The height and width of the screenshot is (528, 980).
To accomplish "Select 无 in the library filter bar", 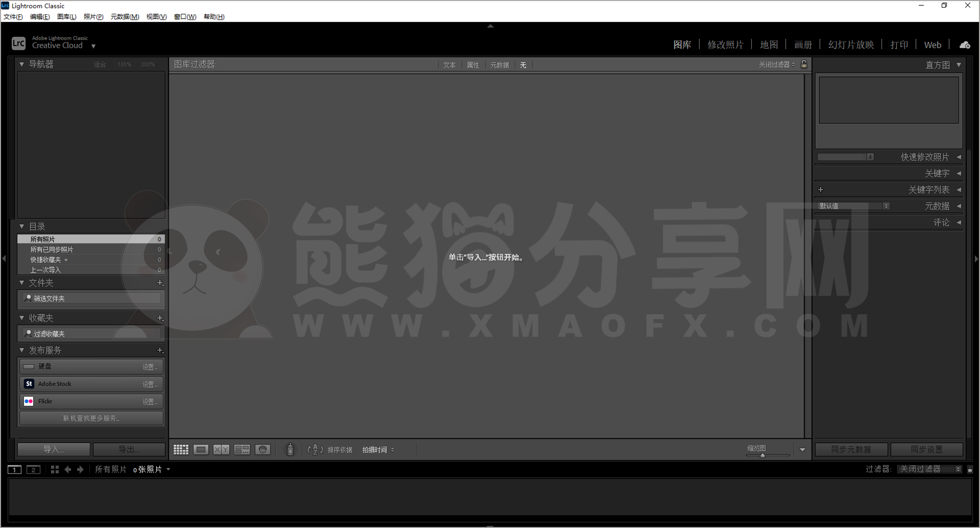I will [x=523, y=65].
